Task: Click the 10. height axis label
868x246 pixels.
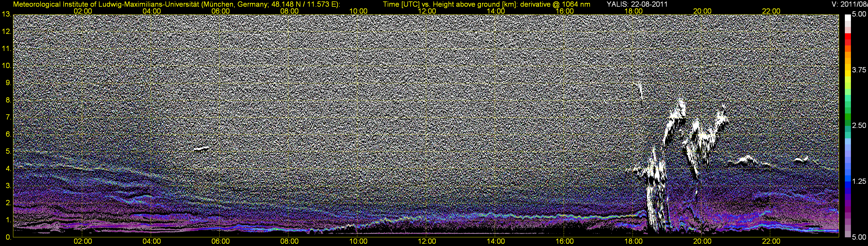Action: click(7, 66)
